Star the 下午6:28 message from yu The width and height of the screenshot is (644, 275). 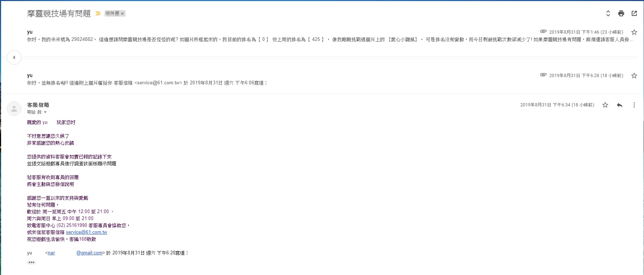coord(634,76)
